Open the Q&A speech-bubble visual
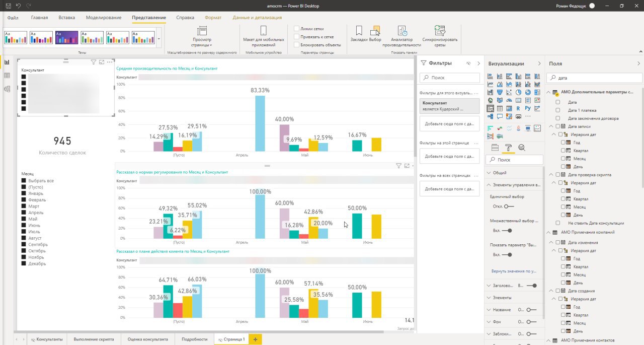The width and height of the screenshot is (644, 345). point(500,116)
